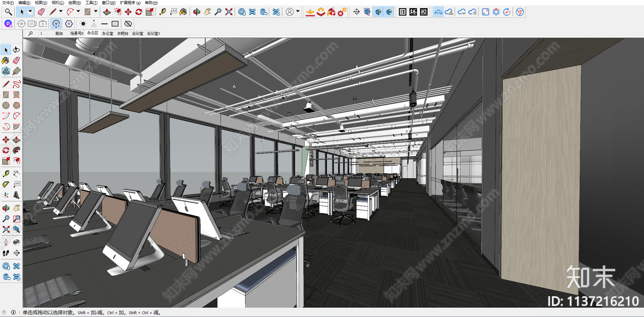Click the Search magnifier at toolbar start

pos(8,12)
